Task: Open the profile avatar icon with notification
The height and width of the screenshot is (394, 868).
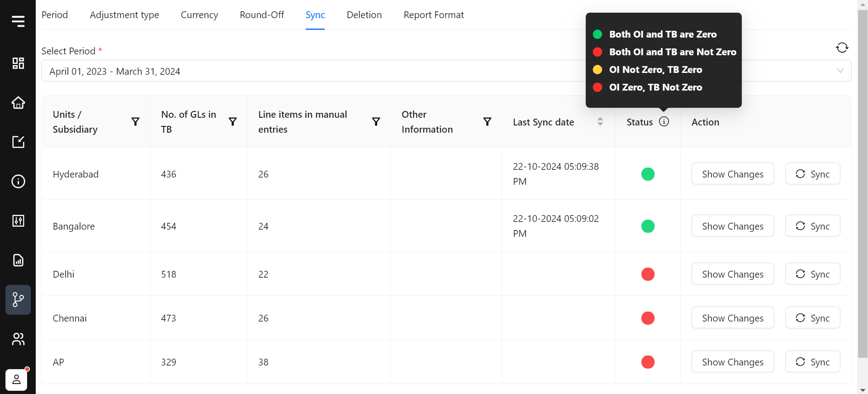Action: click(17, 379)
